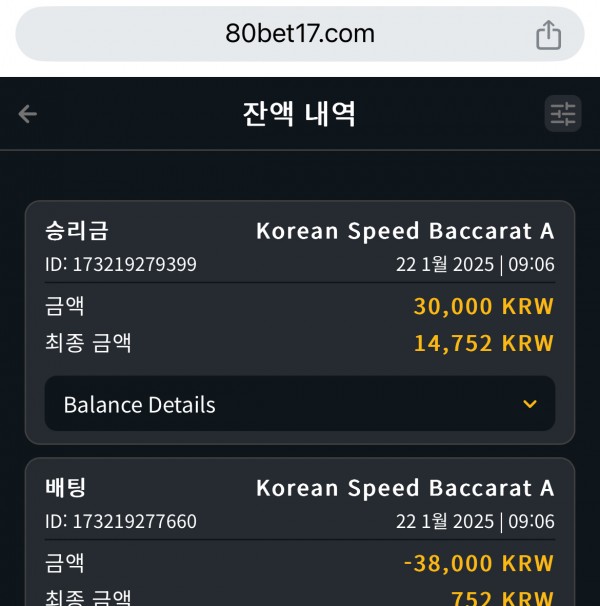Open the 승리금 transaction card
This screenshot has width=600, height=606.
point(300,322)
